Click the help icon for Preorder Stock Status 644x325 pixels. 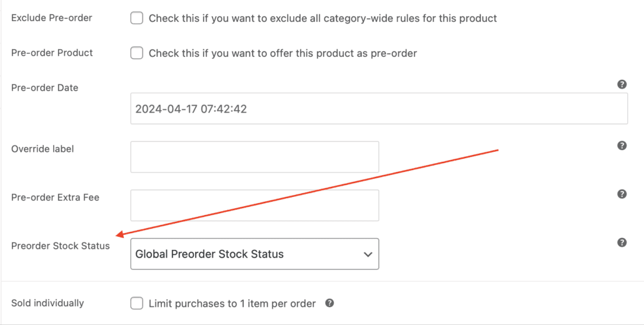click(621, 242)
